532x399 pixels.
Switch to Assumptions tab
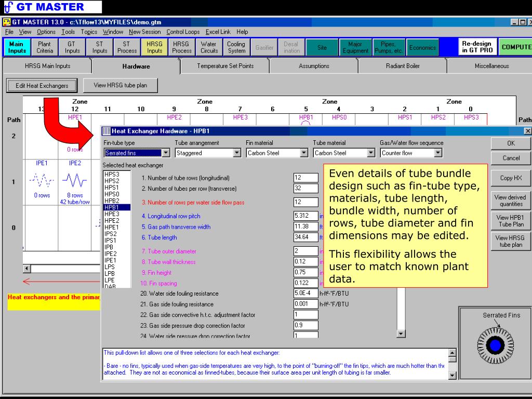tap(314, 66)
